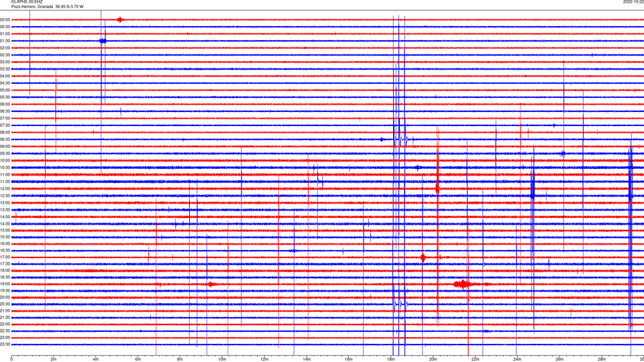Select the 01:30 time row label
Screen dimensions: 644x362
tap(5, 41)
